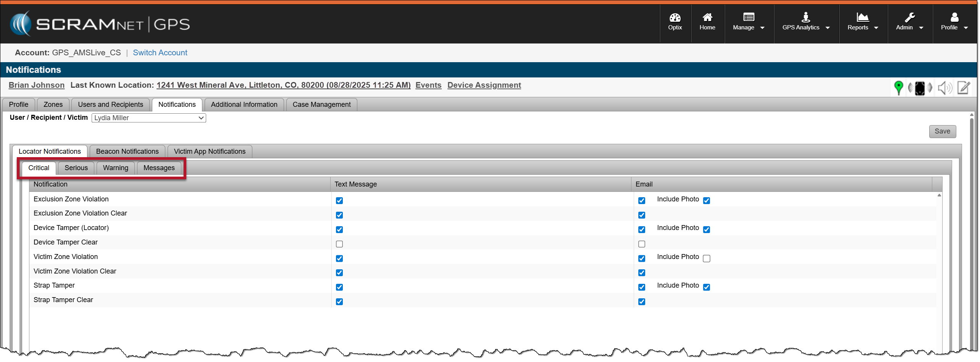Open the Beacon Notifications tab
Image resolution: width=980 pixels, height=362 pixels.
click(127, 151)
